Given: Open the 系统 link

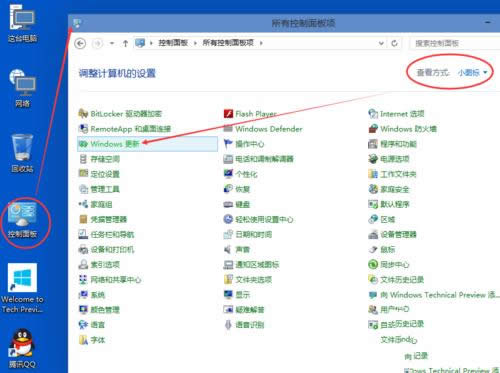Looking at the screenshot, I should 98,295.
